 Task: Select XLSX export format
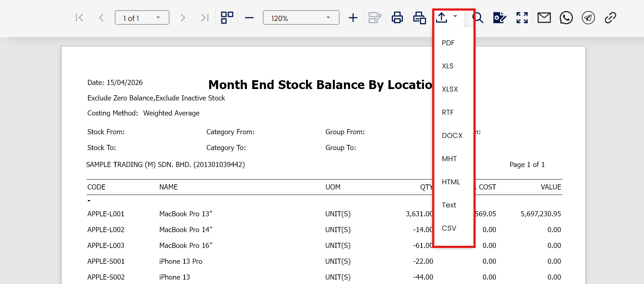[450, 89]
